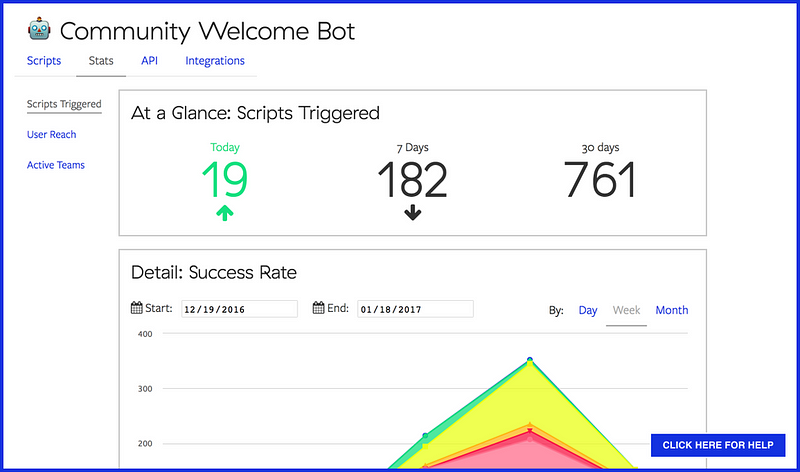This screenshot has height=472, width=800.
Task: Click the End date field 01/18/2017
Action: click(x=415, y=309)
